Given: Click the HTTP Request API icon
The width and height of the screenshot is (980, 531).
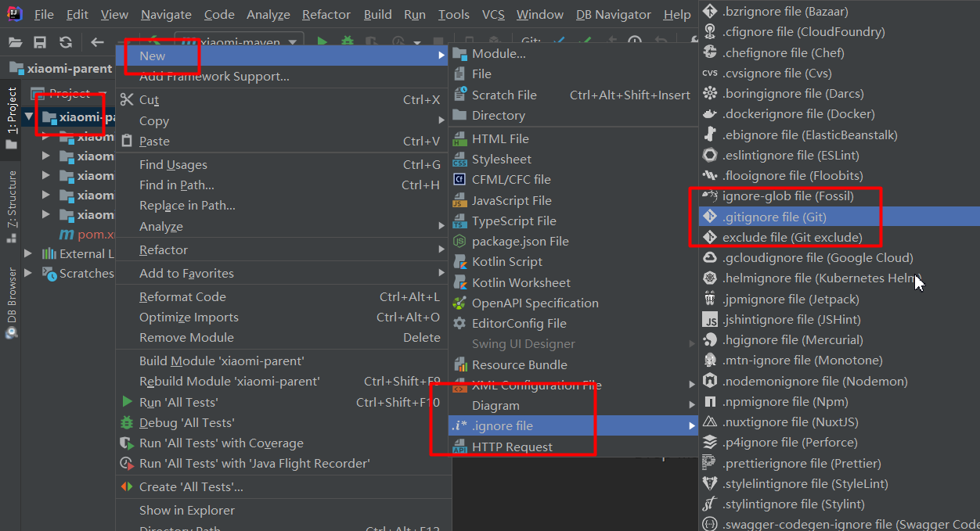Looking at the screenshot, I should [459, 447].
